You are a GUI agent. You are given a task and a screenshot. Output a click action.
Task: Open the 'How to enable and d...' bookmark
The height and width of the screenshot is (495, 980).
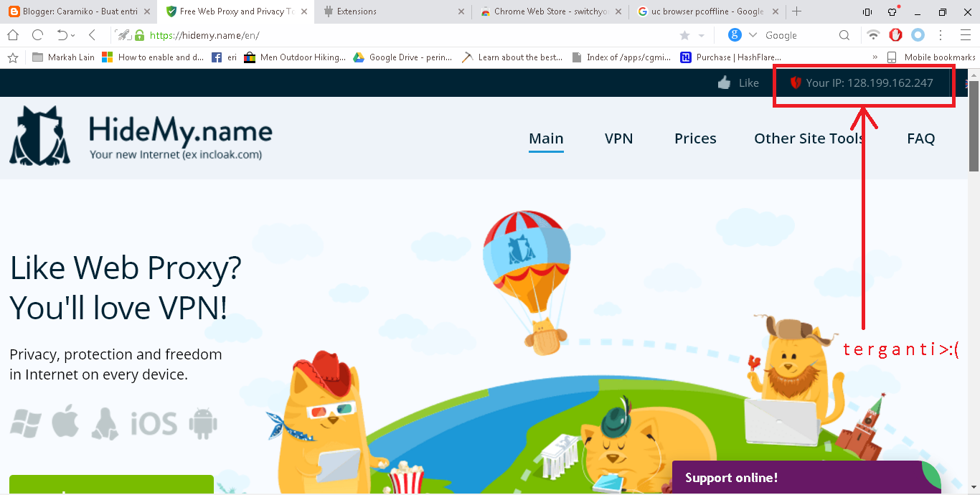tap(153, 57)
